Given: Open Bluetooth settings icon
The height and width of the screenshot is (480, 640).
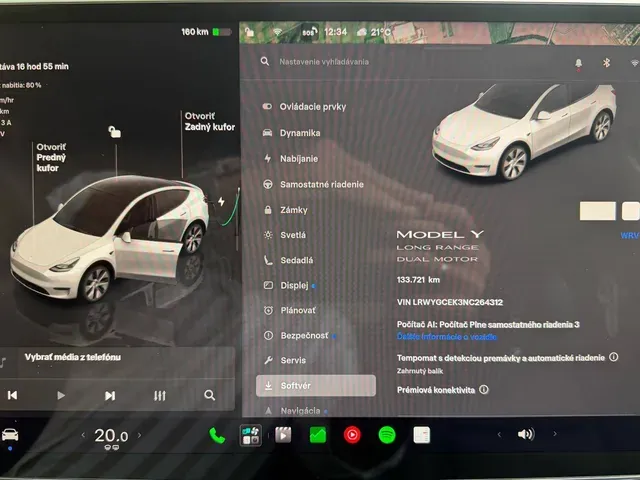Looking at the screenshot, I should pos(607,62).
